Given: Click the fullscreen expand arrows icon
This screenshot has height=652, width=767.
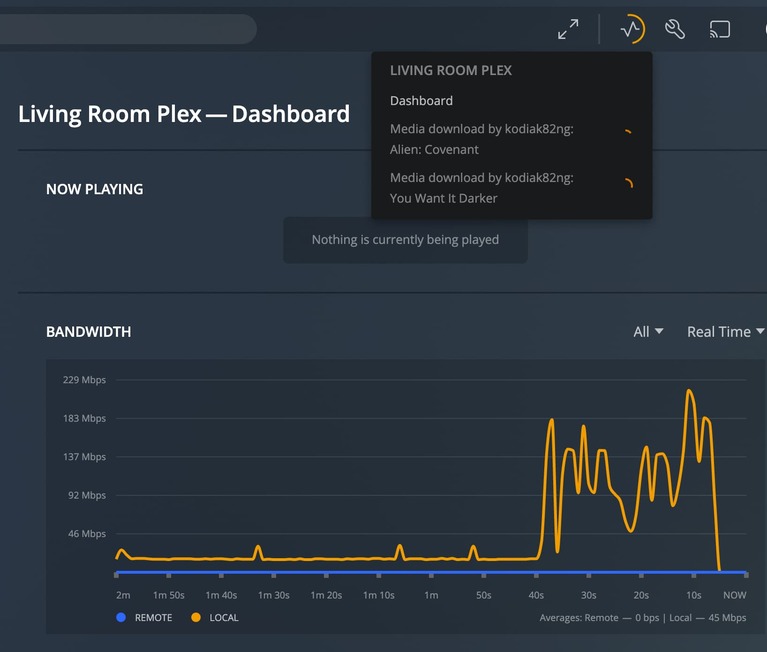Looking at the screenshot, I should pos(568,29).
